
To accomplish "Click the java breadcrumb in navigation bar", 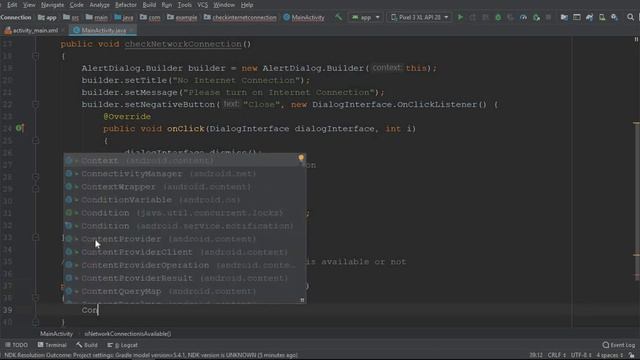I will coord(124,17).
